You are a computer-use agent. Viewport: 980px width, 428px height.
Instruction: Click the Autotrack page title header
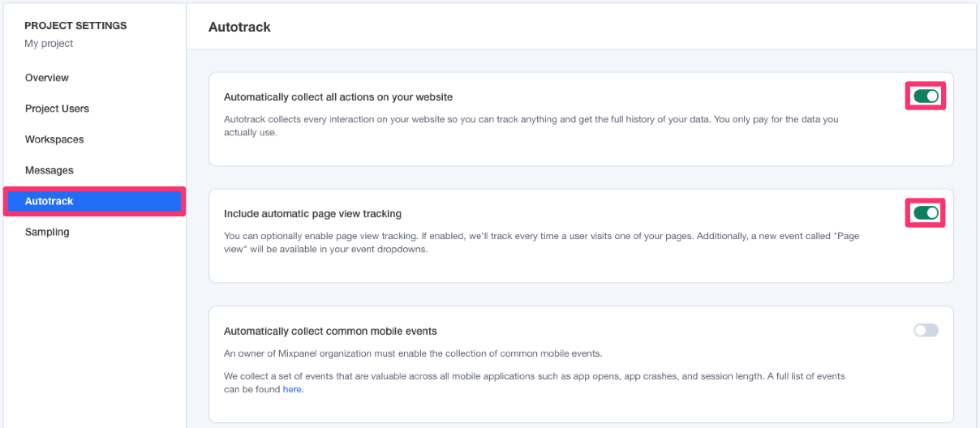tap(239, 27)
